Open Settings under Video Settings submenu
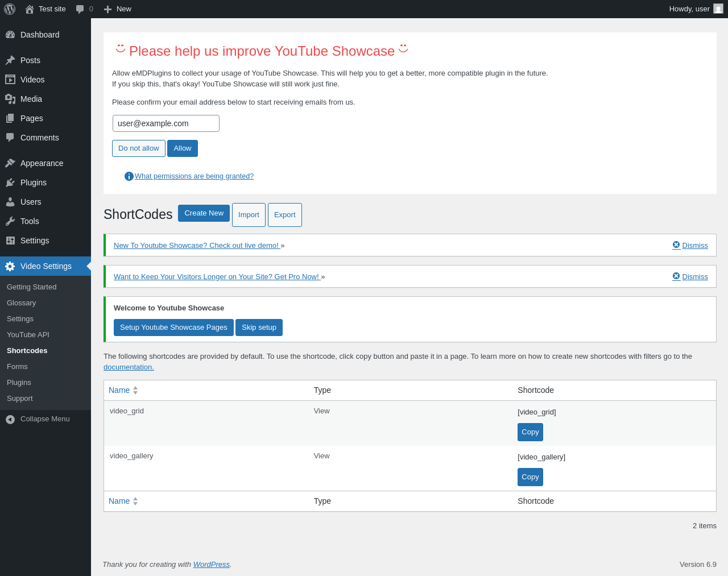The height and width of the screenshot is (576, 728). [20, 319]
